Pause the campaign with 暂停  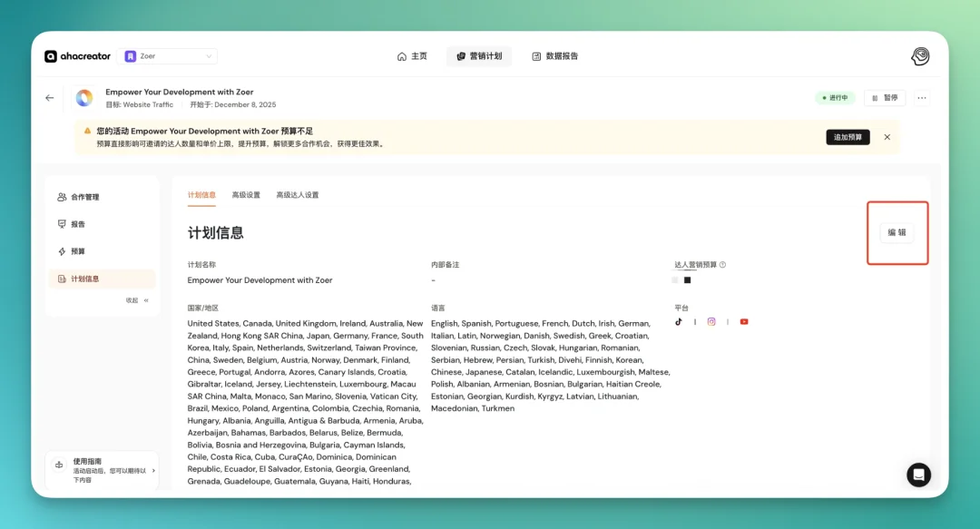click(882, 97)
